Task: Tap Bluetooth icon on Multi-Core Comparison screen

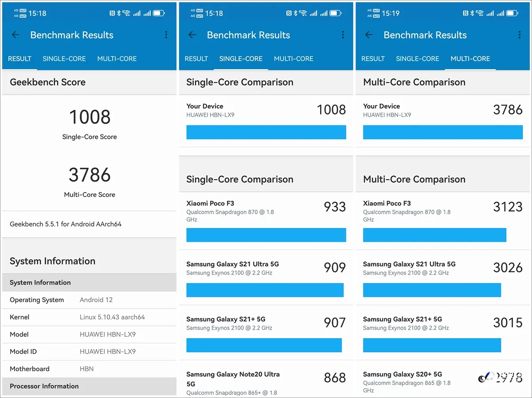Action: tap(472, 13)
